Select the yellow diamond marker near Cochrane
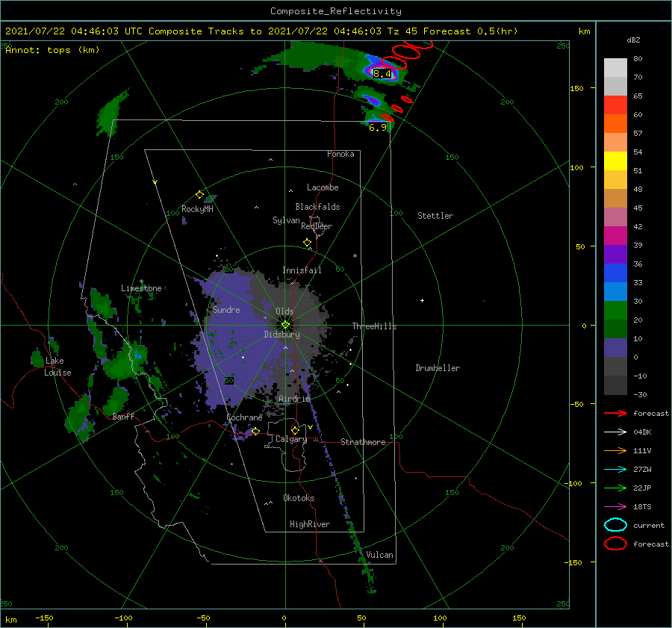The width and height of the screenshot is (672, 628). [255, 431]
